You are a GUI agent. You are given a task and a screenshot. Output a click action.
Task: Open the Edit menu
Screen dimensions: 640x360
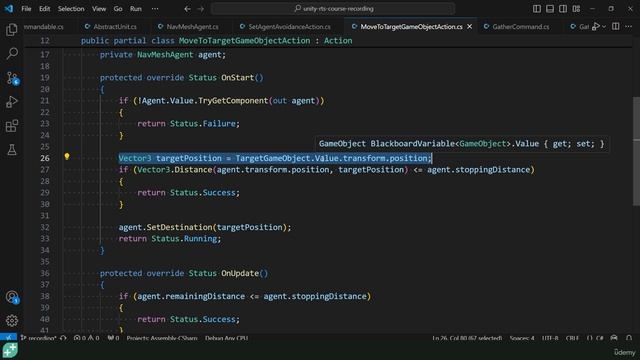(x=44, y=9)
